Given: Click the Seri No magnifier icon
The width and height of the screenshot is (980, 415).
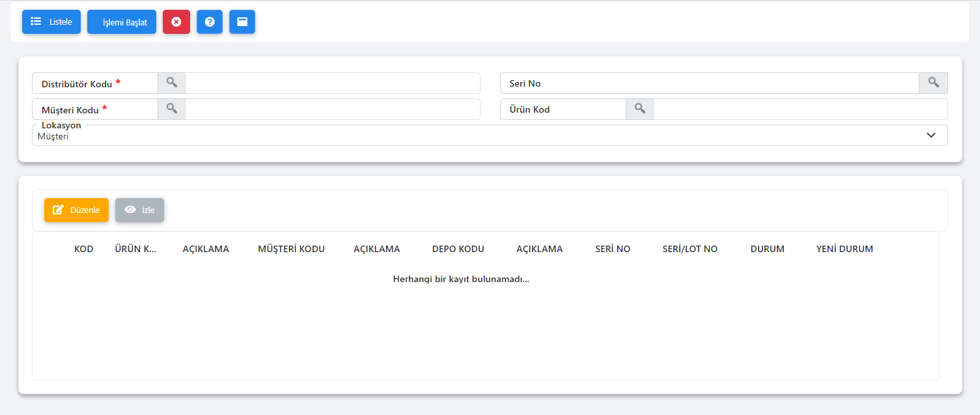Looking at the screenshot, I should tap(933, 83).
